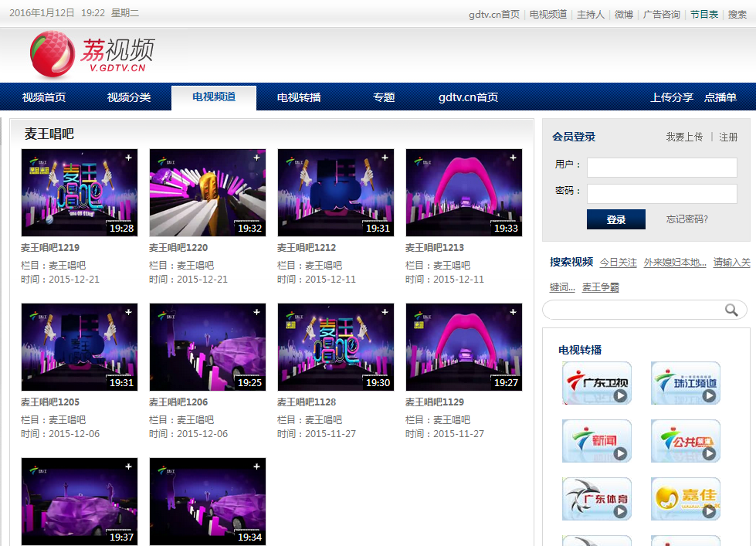Open the 麦王唱吧1220 title text
Viewport: 756px width, 546px height.
[178, 248]
